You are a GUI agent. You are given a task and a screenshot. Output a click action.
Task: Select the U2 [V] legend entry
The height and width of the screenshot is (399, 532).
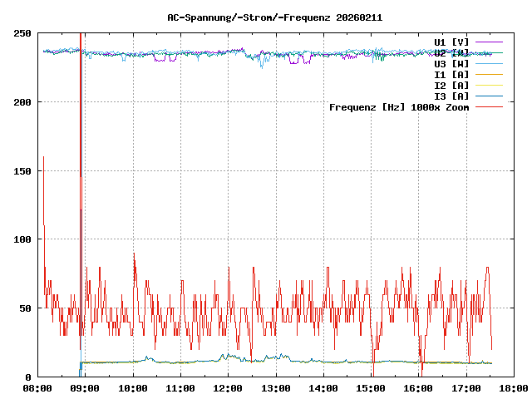click(451, 52)
